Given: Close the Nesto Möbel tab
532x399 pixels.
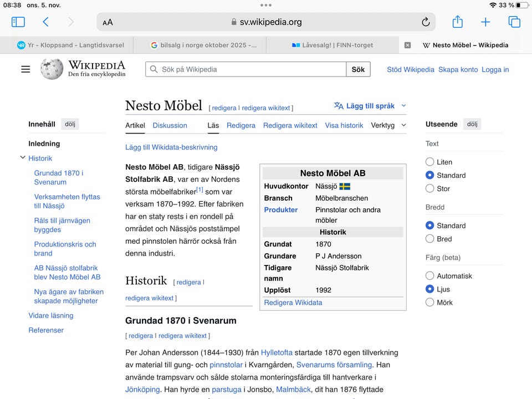Looking at the screenshot, I should tap(407, 45).
